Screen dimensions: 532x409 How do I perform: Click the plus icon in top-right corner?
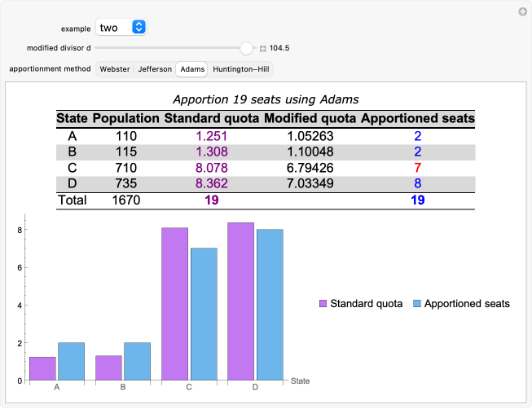[x=522, y=11]
